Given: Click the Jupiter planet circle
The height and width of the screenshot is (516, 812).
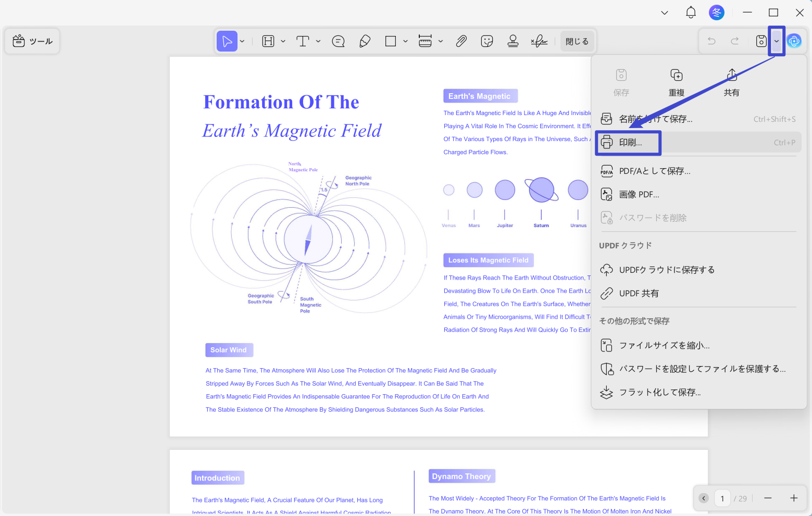Looking at the screenshot, I should [x=505, y=190].
